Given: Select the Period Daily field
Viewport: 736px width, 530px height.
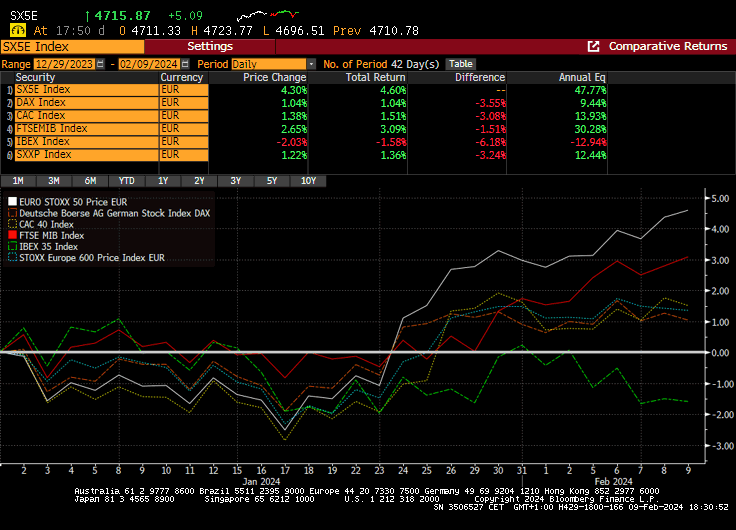Looking at the screenshot, I should 269,64.
